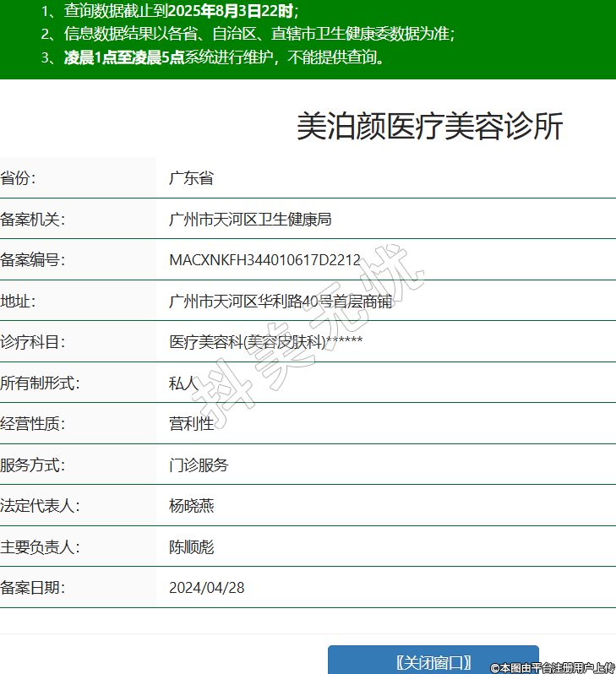
Task: Click the 关闭窗口 button
Action: point(433,661)
